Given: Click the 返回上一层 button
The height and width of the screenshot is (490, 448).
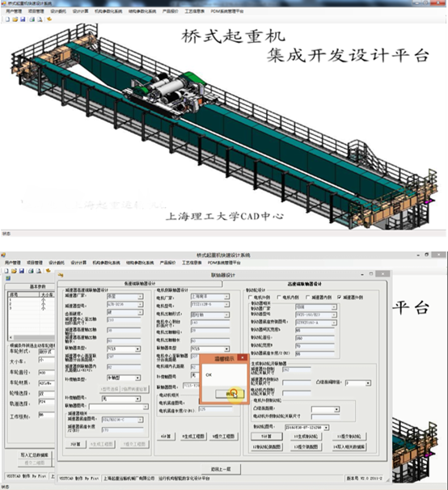Looking at the screenshot, I should tap(221, 469).
